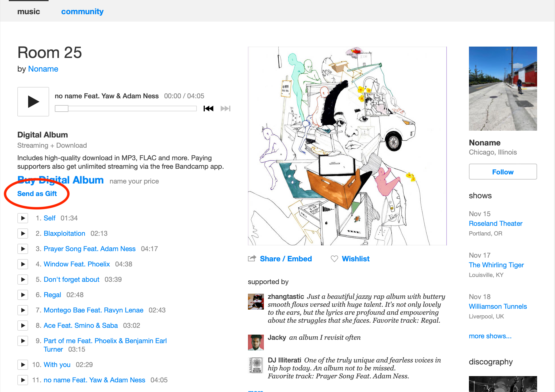Click the player title 'no name Feat. Yaw & Adam Ness'

coord(107,96)
